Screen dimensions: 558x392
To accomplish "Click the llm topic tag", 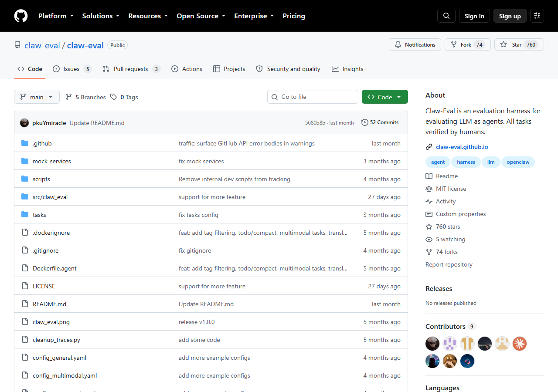I will [x=491, y=162].
